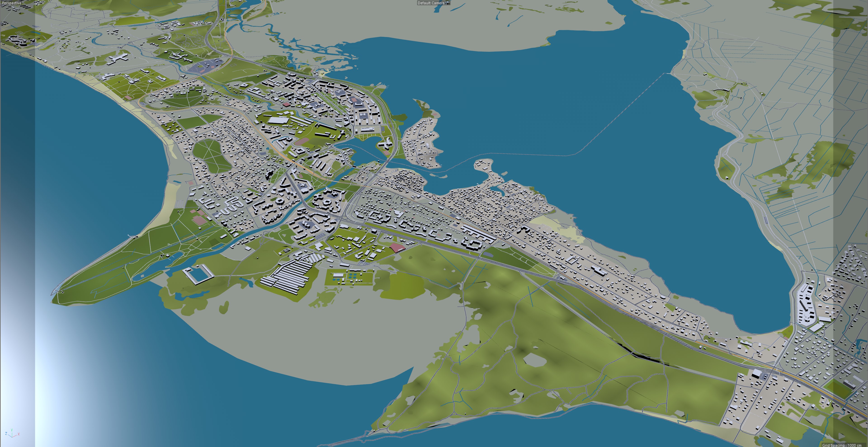Open the Perspective view label
The width and height of the screenshot is (868, 447).
point(12,3)
